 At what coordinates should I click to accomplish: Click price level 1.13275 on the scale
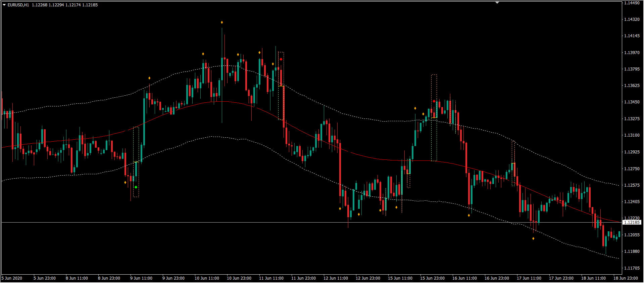click(632, 119)
